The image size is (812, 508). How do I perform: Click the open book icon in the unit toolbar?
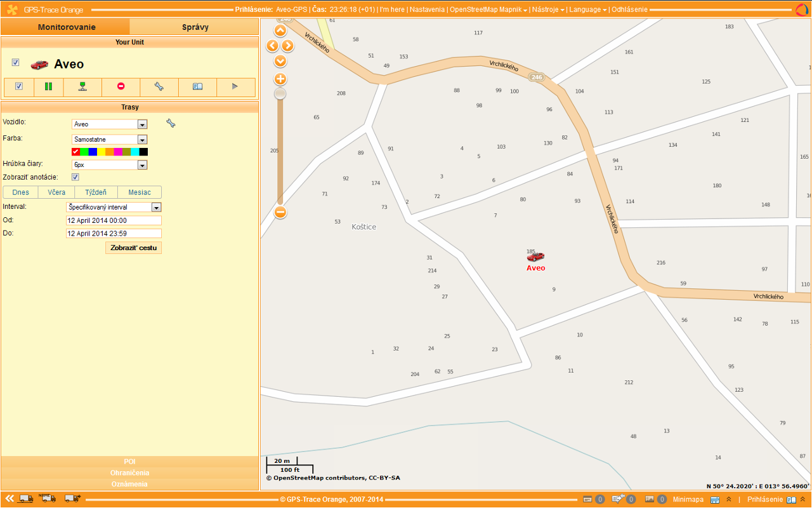tap(197, 86)
